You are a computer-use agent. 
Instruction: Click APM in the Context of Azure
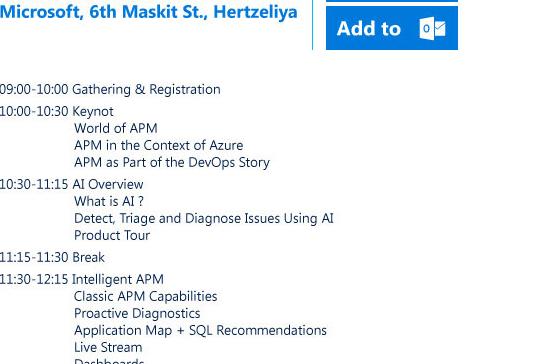click(158, 145)
